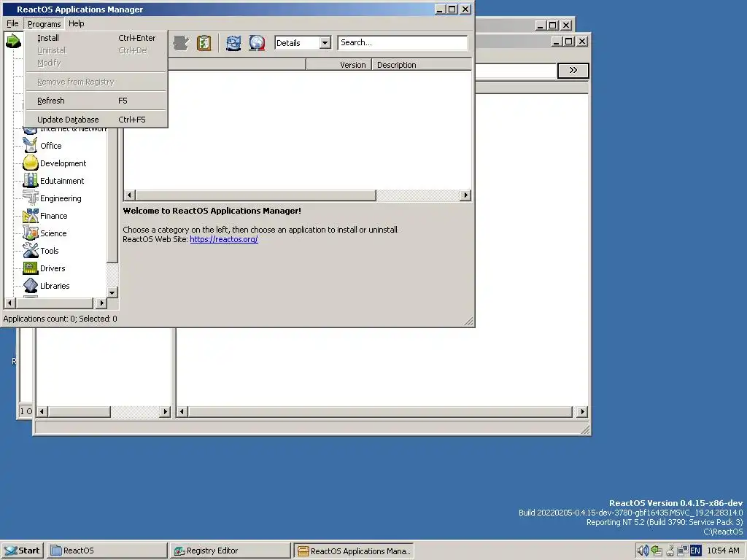747x560 pixels.
Task: Select the Engineering category icon
Action: 30,198
